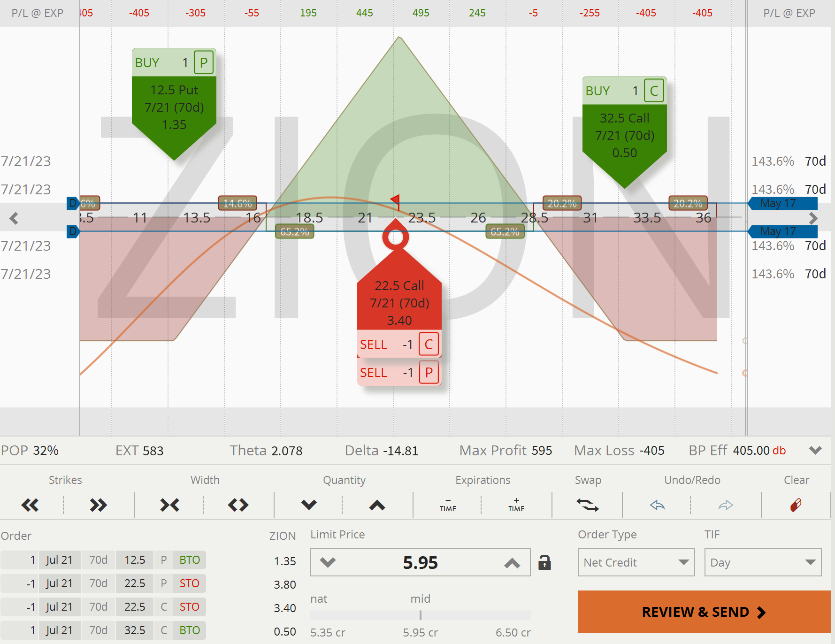
Task: Click the BP Eff 405.00 db value
Action: pos(759,451)
